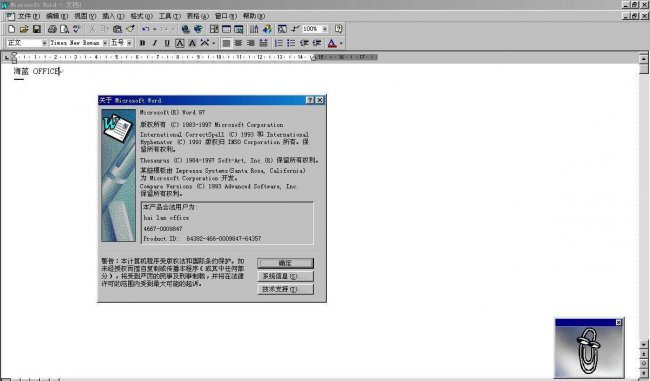Viewport: 650px width, 381px height.
Task: Adjust character scaling with A icon
Action: pos(205,43)
